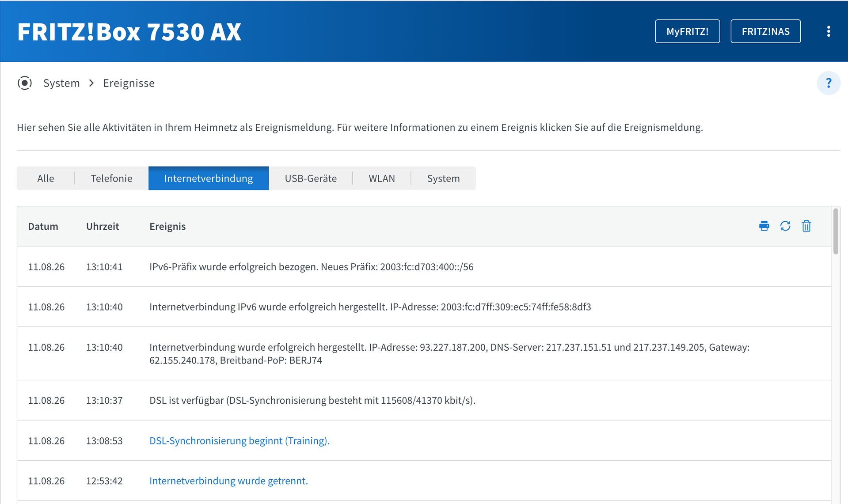The width and height of the screenshot is (848, 504).
Task: Click the time 13:10:37
Action: point(104,400)
